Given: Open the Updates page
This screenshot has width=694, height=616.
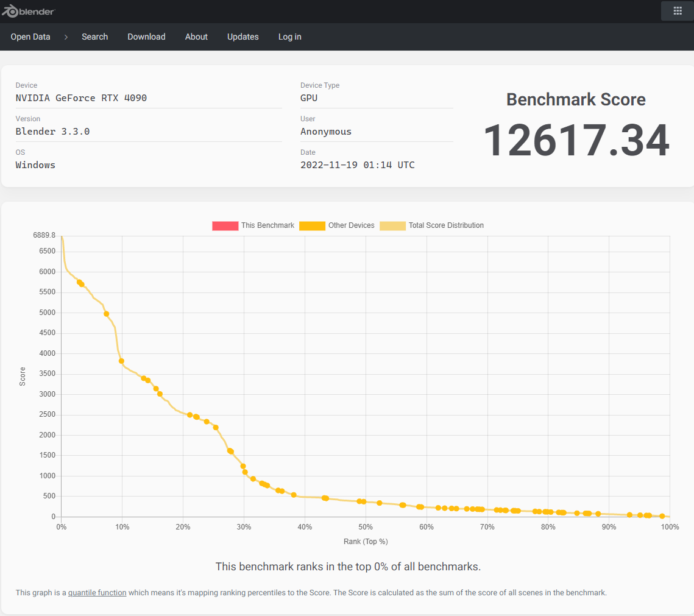Looking at the screenshot, I should click(243, 37).
